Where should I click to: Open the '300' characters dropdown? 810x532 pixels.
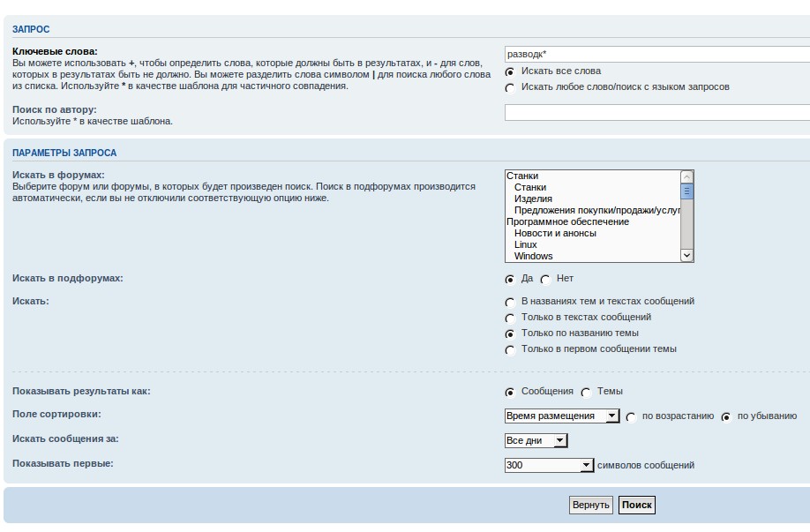tap(549, 466)
